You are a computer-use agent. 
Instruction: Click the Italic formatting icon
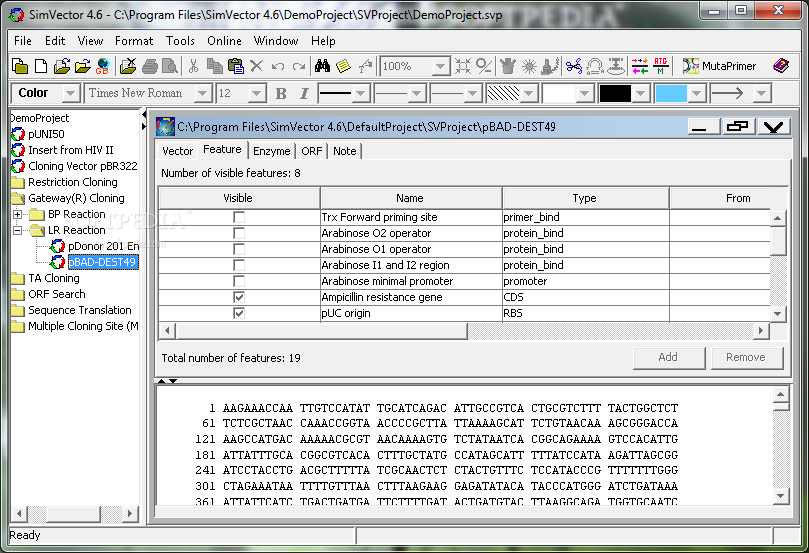[x=304, y=93]
